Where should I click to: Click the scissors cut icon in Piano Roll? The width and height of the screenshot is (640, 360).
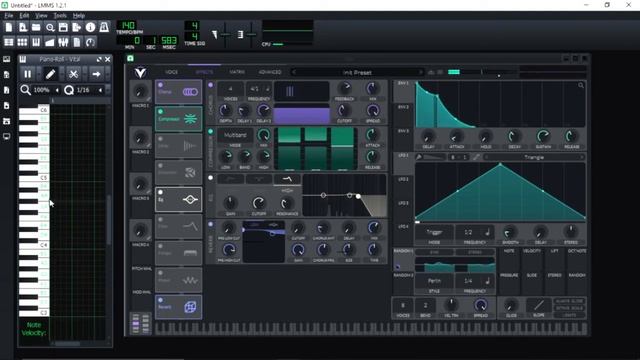[x=73, y=74]
